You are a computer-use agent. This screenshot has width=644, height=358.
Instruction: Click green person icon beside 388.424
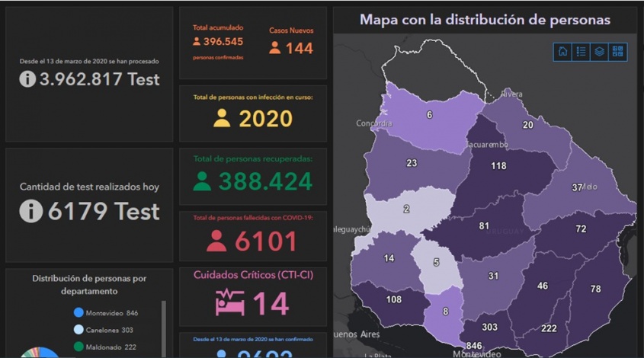click(202, 181)
